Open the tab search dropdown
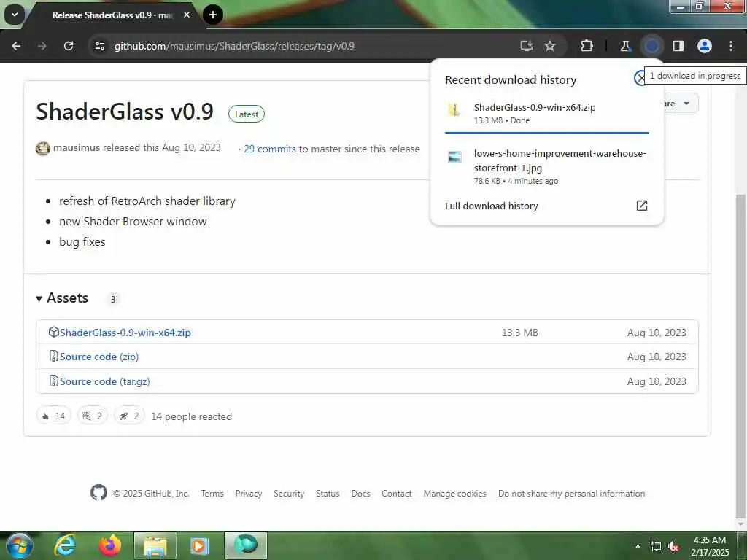Image resolution: width=747 pixels, height=560 pixels. (15, 15)
